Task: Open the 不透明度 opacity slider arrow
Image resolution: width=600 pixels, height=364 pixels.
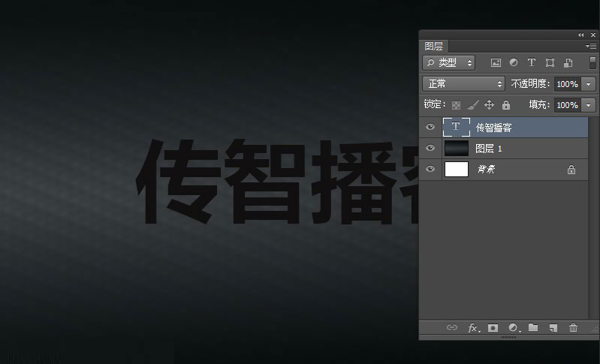Action: click(x=588, y=84)
